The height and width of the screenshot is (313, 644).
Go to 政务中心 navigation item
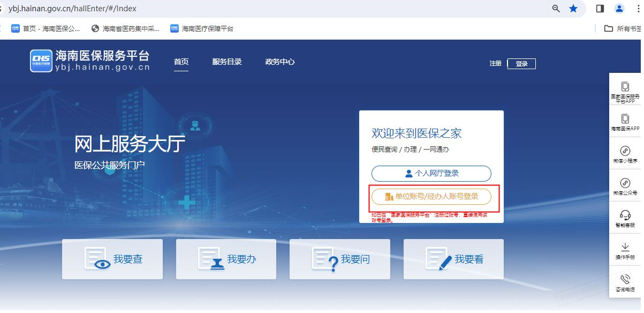[280, 62]
